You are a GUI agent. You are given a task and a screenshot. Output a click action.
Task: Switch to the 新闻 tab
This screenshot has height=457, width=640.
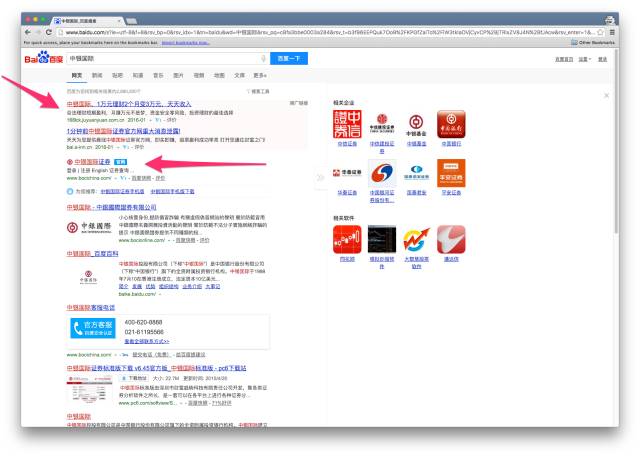97,75
